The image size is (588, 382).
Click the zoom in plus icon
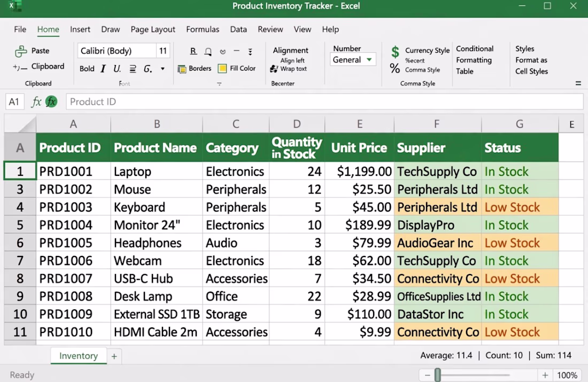point(545,375)
